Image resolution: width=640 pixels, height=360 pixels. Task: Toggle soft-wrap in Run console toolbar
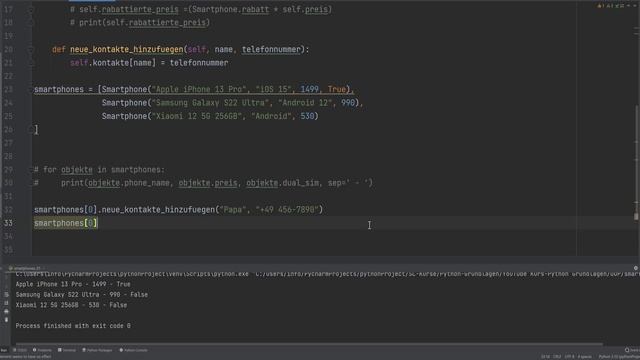point(6,294)
